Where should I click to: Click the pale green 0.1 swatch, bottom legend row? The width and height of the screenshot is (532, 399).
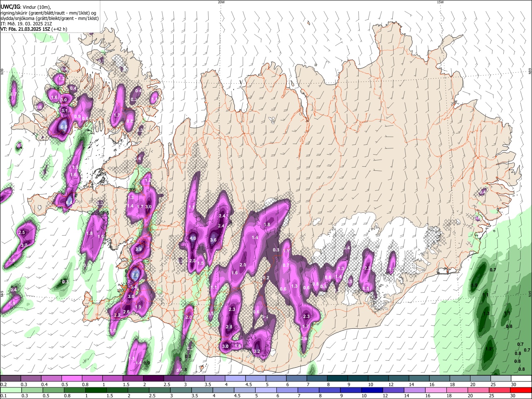coord(10,390)
